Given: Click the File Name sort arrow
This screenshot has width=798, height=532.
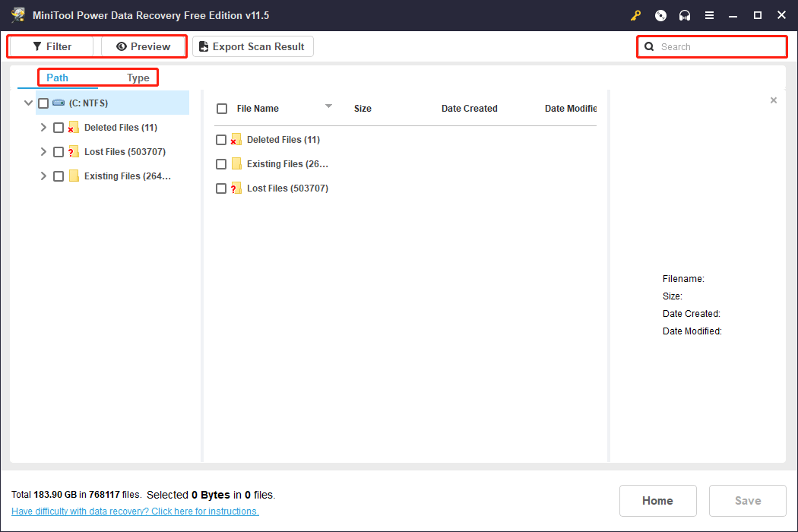Looking at the screenshot, I should (328, 106).
